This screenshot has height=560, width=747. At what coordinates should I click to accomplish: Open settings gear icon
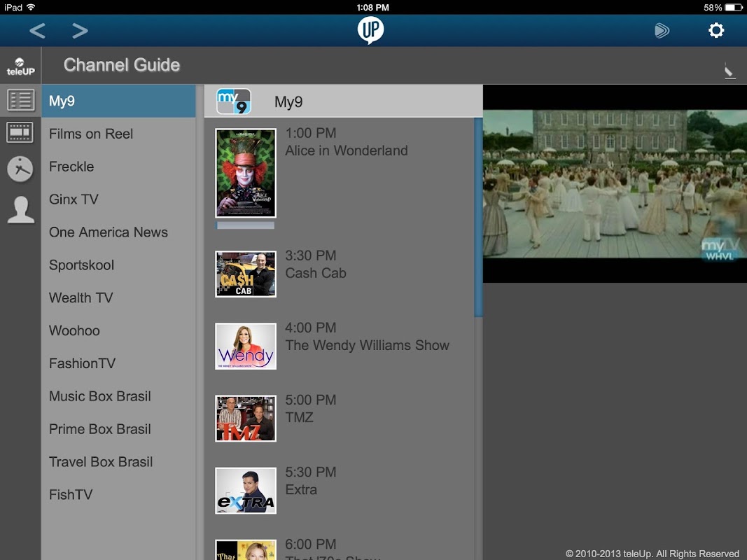click(716, 31)
